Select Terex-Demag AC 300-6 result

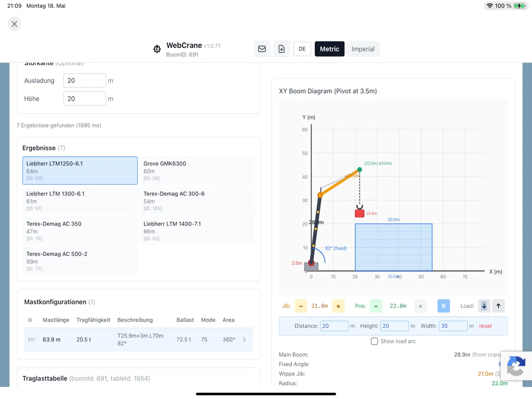197,201
